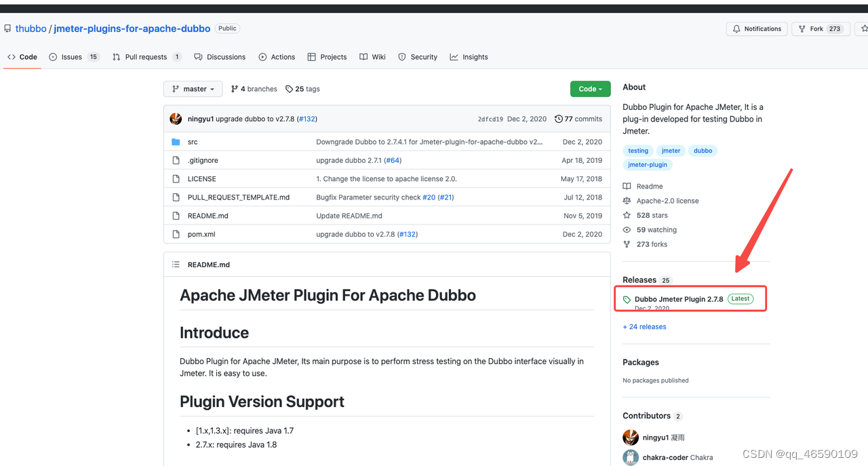This screenshot has height=466, width=868.
Task: Open pull request #132 in latest commit
Action: tap(307, 119)
